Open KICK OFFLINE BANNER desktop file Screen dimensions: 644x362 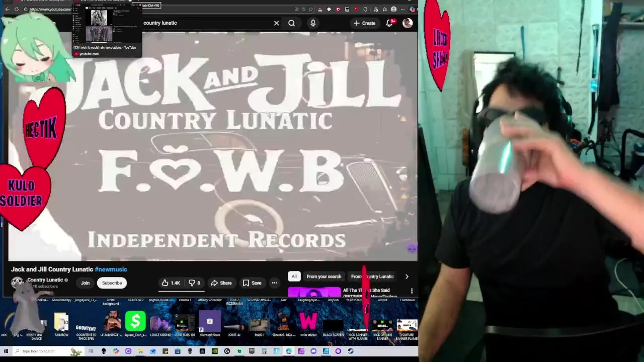382,329
